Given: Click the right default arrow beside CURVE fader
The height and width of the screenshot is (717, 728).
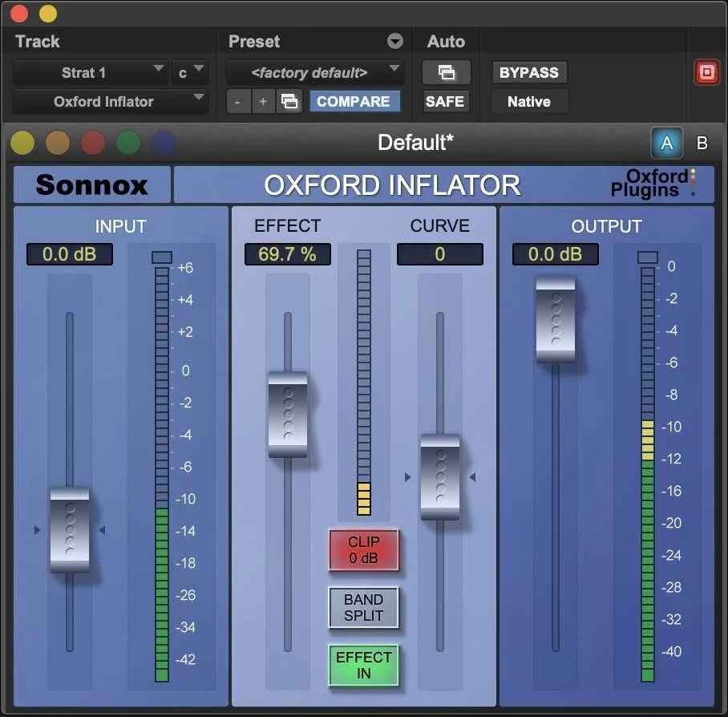Looking at the screenshot, I should tap(473, 477).
